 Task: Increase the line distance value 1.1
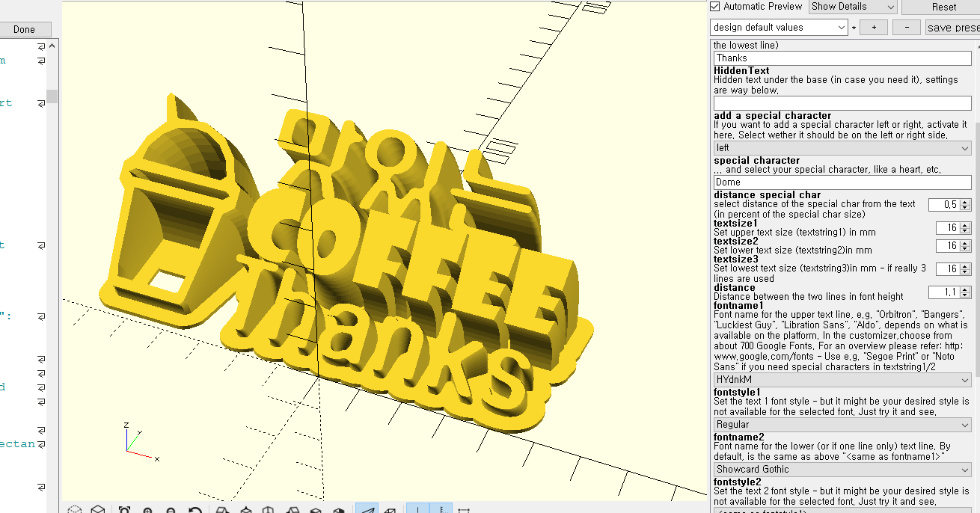point(966,289)
